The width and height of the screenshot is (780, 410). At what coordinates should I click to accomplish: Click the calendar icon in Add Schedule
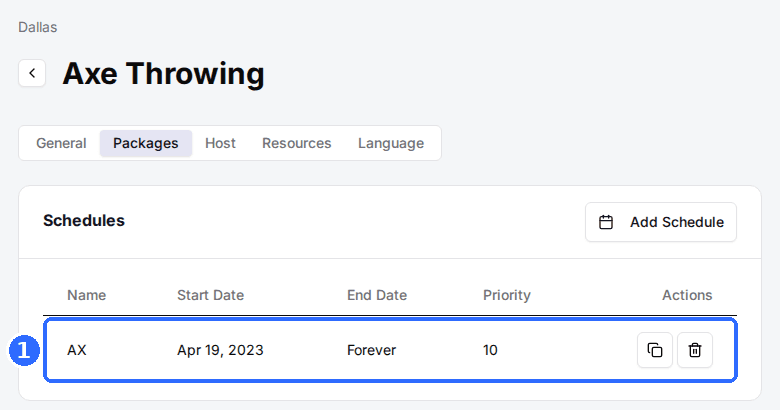pos(606,222)
